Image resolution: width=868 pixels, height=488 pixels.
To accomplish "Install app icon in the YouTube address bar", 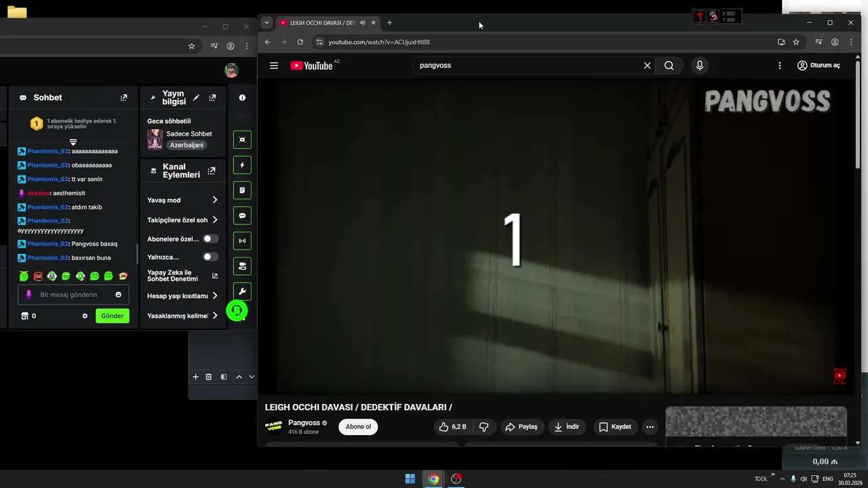I will coord(781,42).
